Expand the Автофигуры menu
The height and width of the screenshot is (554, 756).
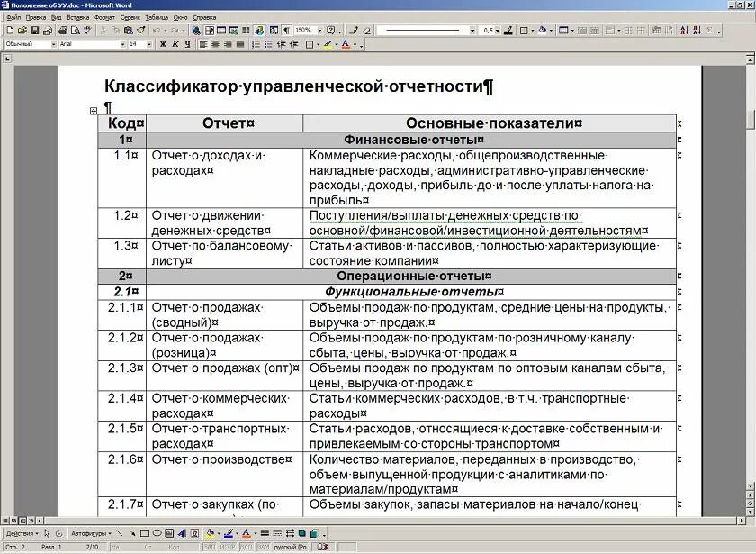click(x=91, y=533)
